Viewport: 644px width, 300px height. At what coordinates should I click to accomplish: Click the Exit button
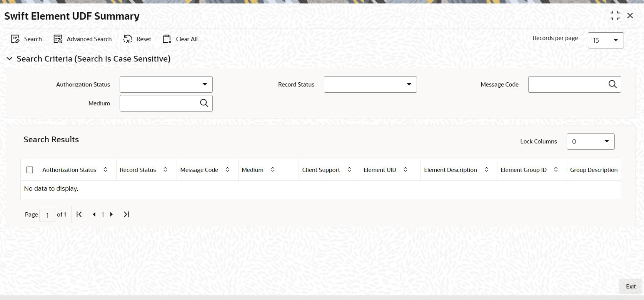[x=631, y=287]
